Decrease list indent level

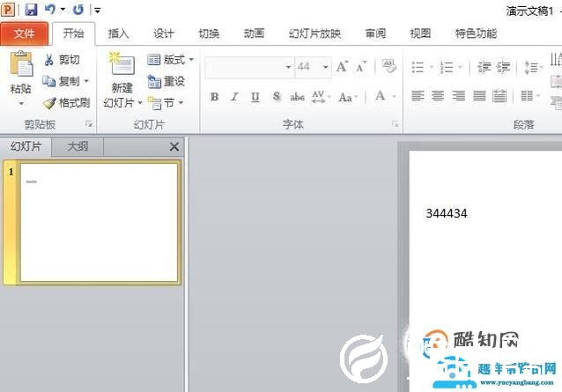point(484,67)
